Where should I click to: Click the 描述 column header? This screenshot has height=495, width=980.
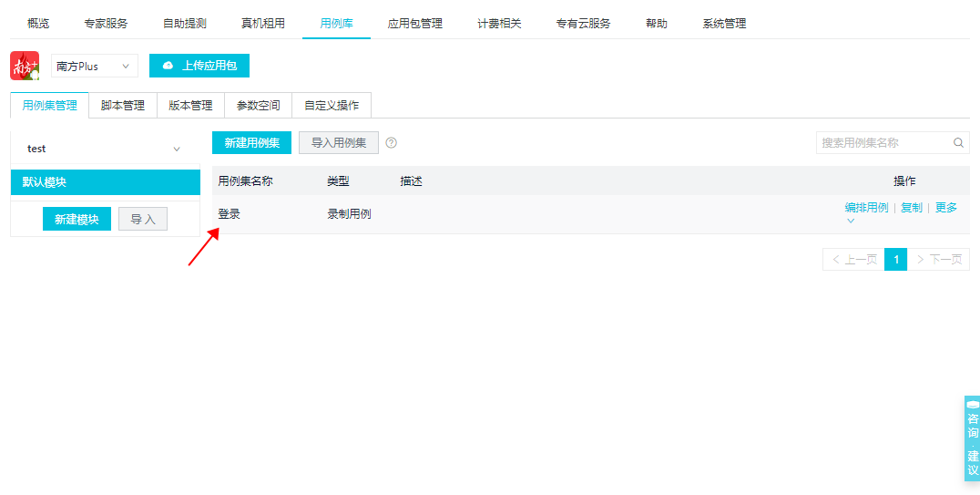click(x=412, y=181)
